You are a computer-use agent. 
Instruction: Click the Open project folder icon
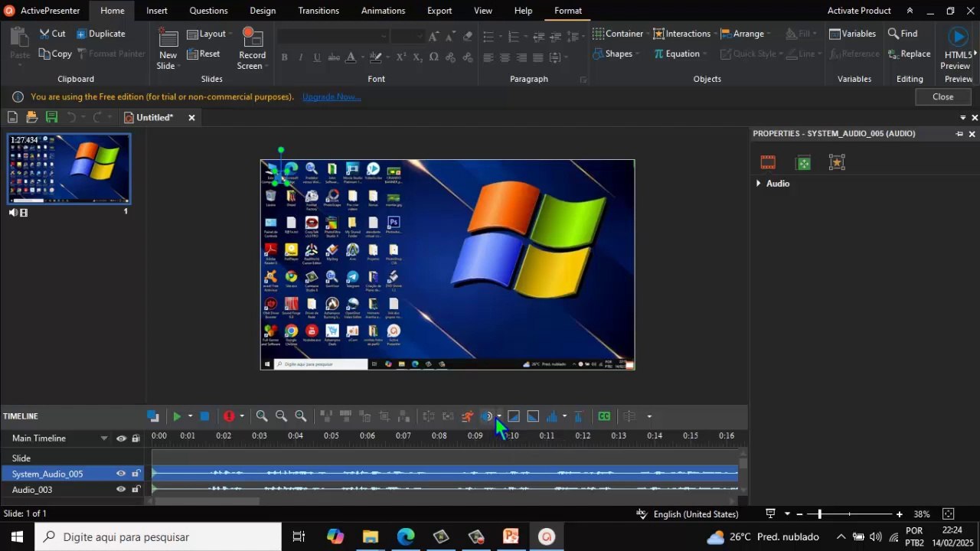31,117
